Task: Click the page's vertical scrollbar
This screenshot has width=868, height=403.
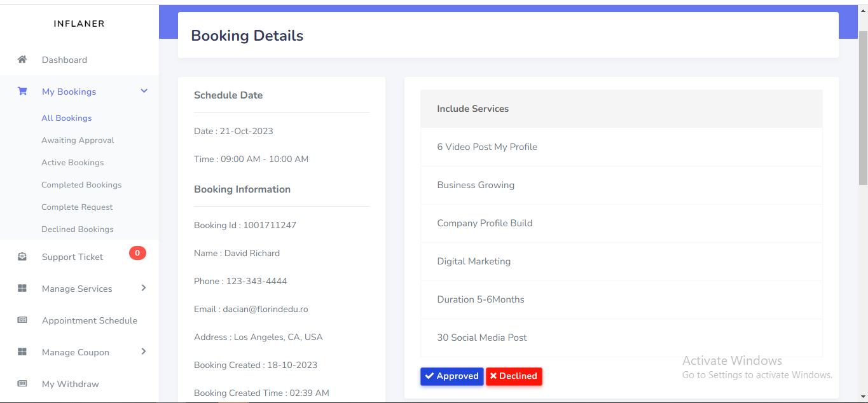Action: tap(863, 108)
